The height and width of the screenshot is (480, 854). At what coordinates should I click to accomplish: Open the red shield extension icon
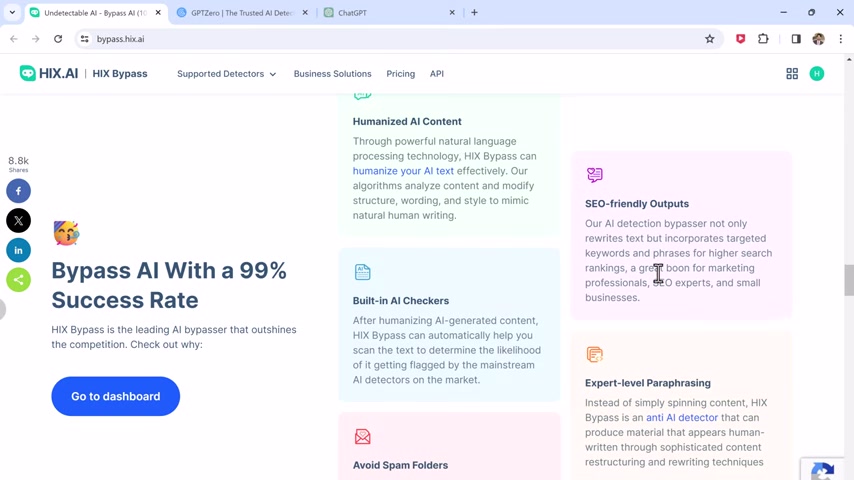[x=740, y=39]
